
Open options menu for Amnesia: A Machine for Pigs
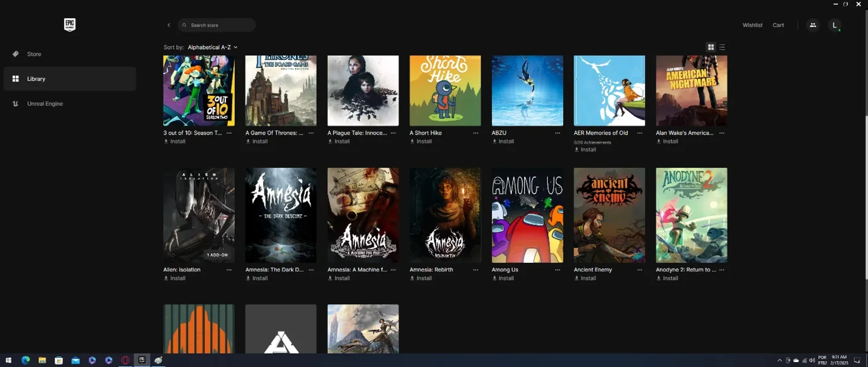[x=393, y=270]
